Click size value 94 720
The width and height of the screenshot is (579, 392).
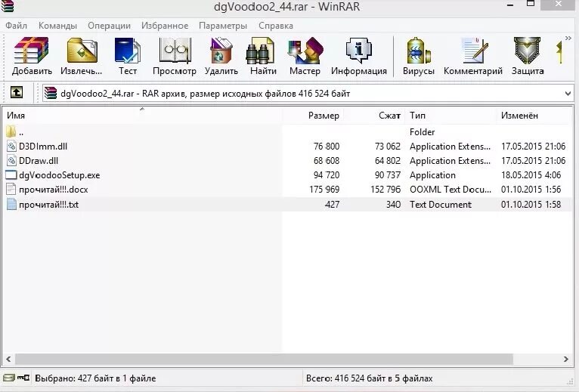pyautogui.click(x=327, y=175)
